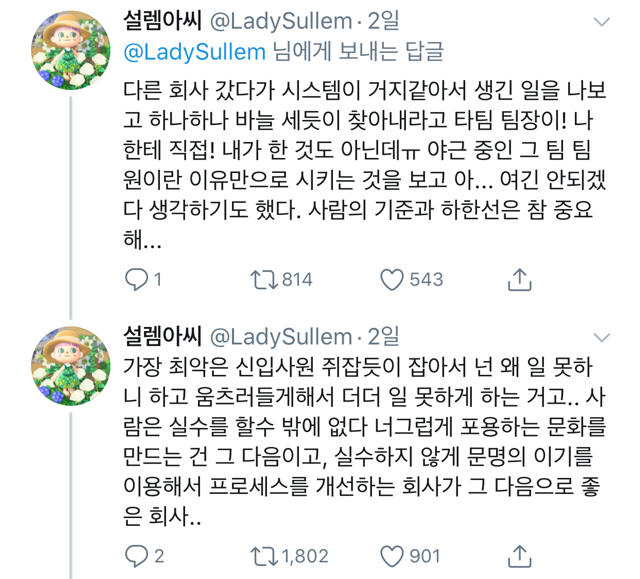This screenshot has height=579, width=640.
Task: Click the first tweet's 2일 timestamp
Action: (384, 21)
